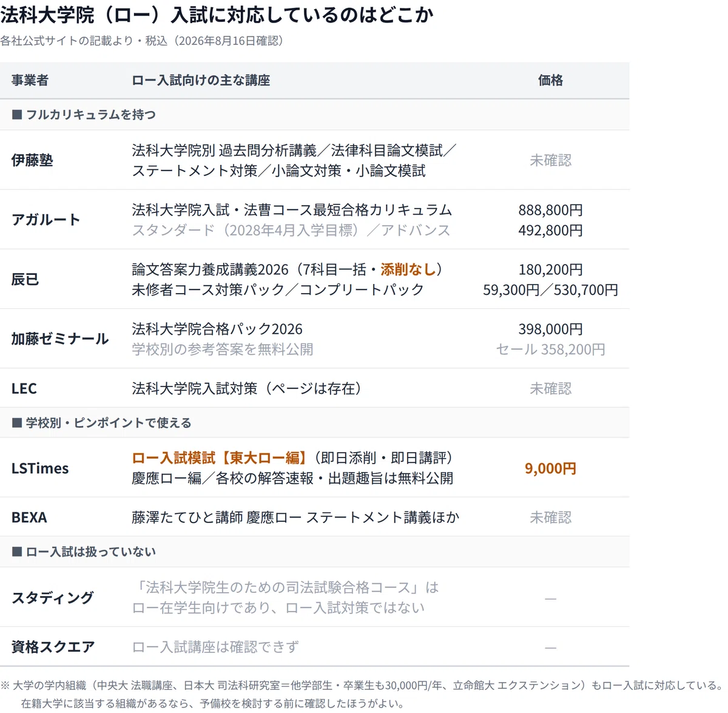Click the ロー入試講座は確認できず text
Screen dimensions: 728x713
215,647
